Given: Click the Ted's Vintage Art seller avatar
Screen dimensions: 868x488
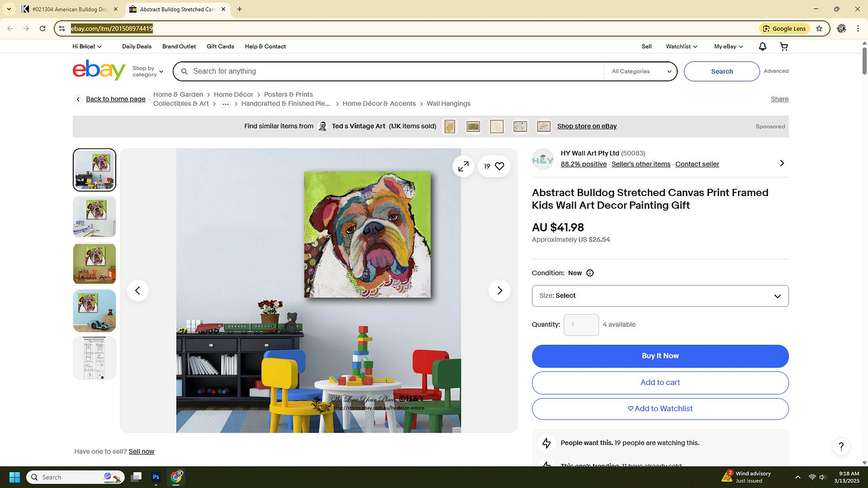Looking at the screenshot, I should pos(323,126).
